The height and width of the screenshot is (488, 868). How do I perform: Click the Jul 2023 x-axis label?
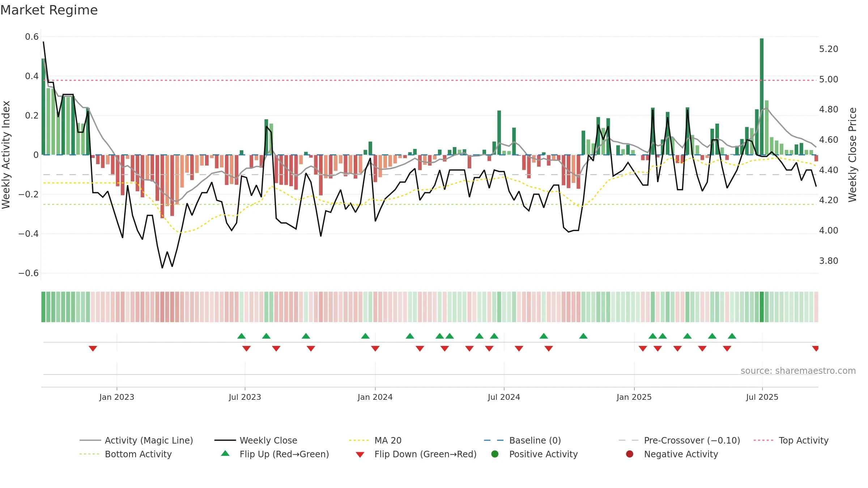(x=245, y=397)
